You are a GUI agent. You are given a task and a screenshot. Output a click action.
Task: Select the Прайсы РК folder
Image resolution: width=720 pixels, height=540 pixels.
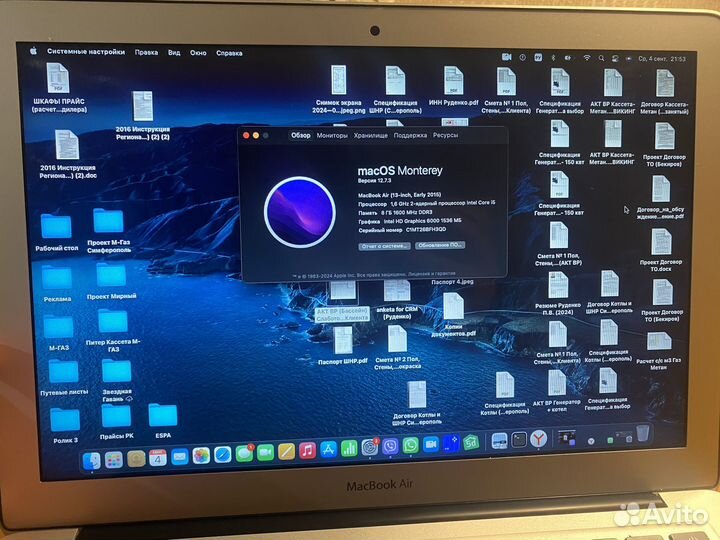[116, 422]
